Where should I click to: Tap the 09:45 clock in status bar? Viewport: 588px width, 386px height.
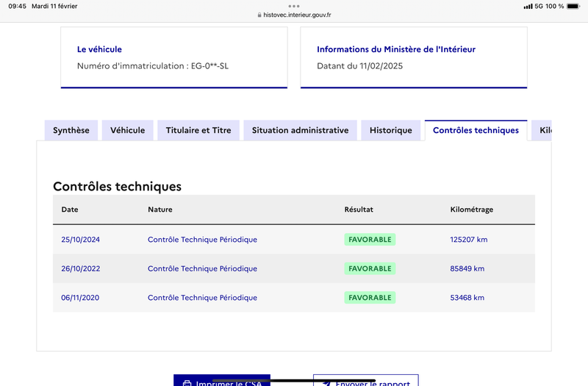click(17, 6)
